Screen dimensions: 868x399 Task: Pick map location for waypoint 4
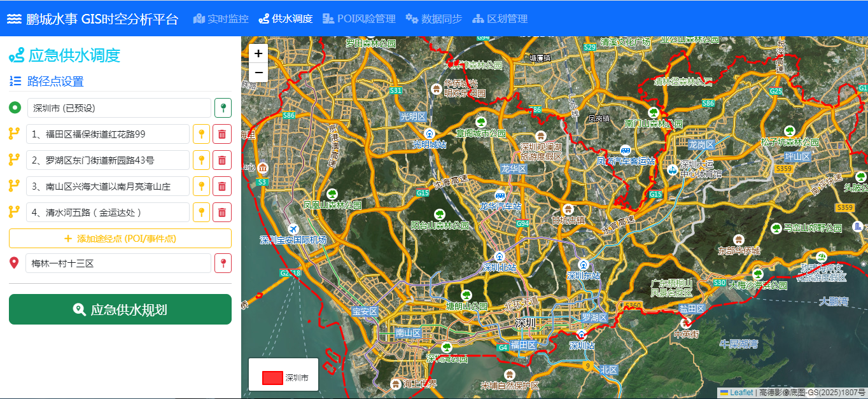coord(201,213)
